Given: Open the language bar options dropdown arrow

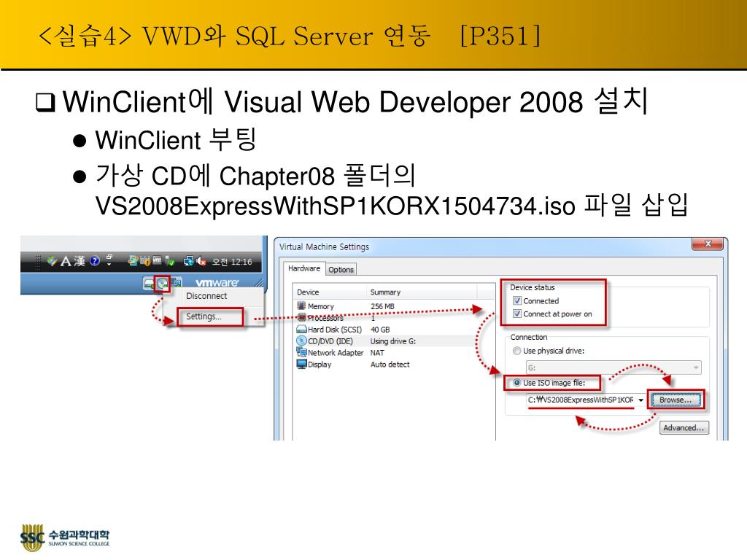Looking at the screenshot, I should (109, 264).
